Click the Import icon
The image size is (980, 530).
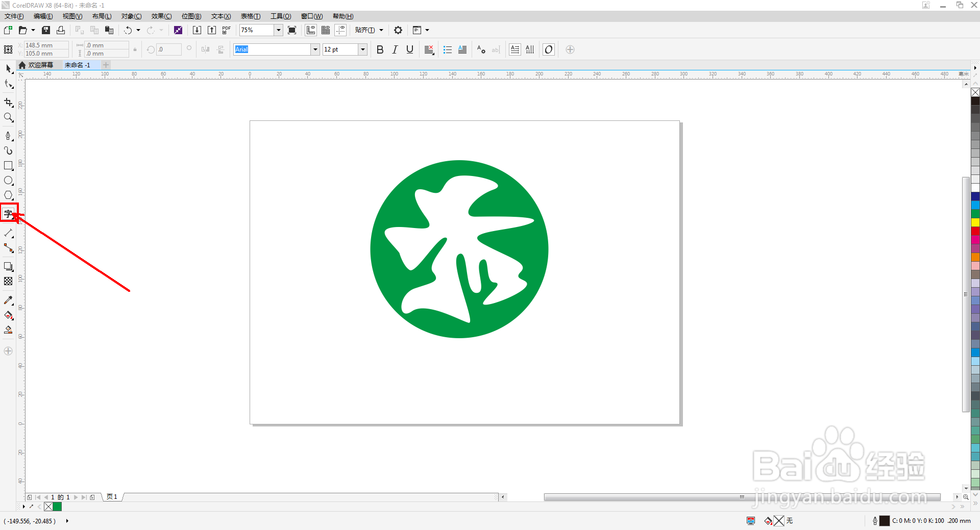click(x=197, y=30)
